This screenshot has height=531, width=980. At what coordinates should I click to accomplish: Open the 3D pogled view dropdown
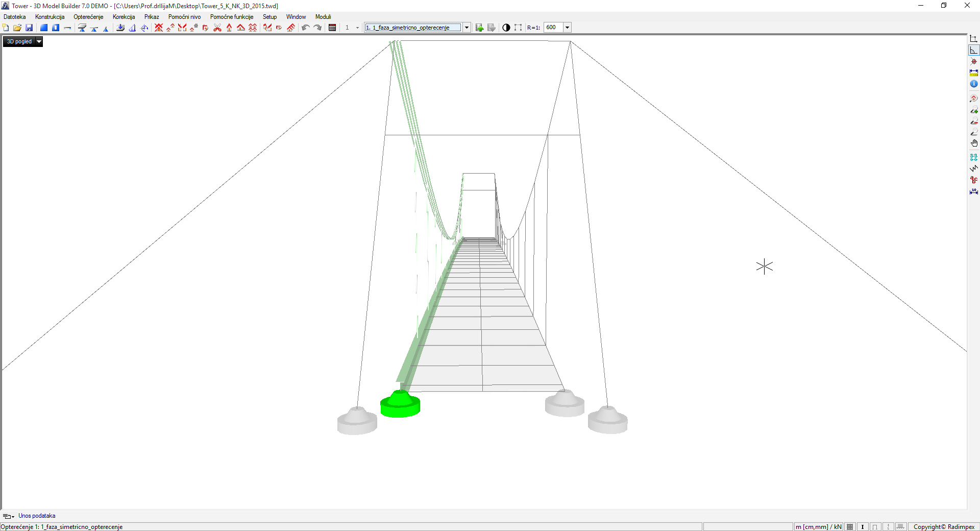coord(39,42)
